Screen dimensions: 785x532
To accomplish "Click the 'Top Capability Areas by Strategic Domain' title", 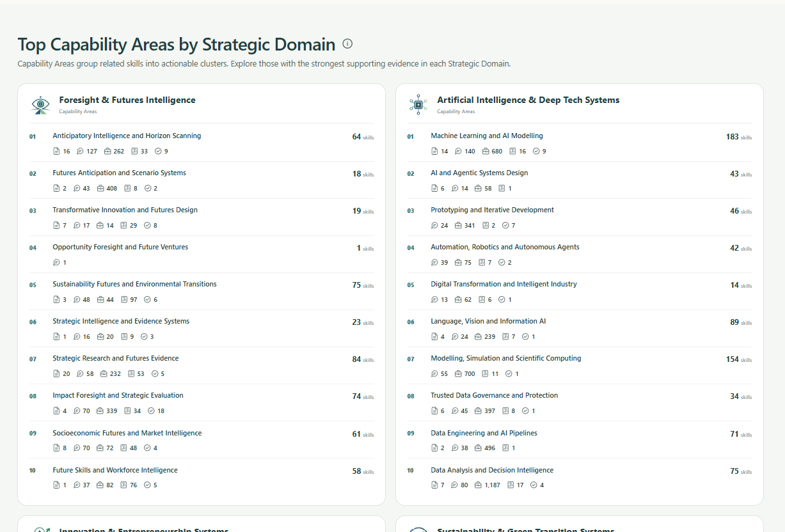I will click(x=177, y=44).
